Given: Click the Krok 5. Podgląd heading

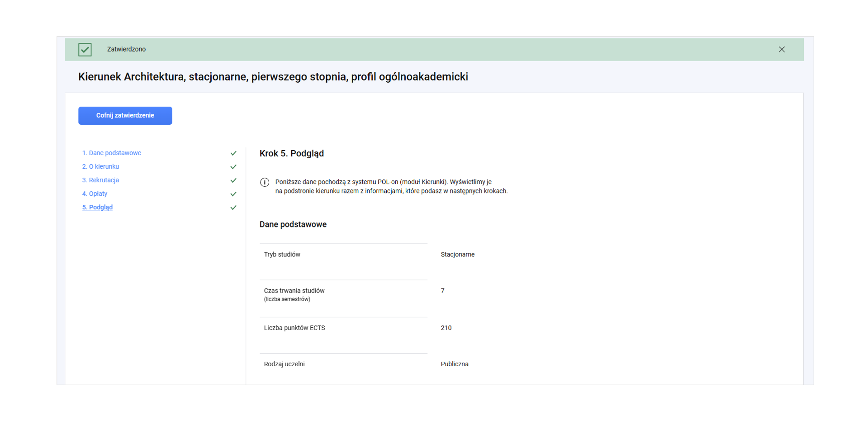Looking at the screenshot, I should click(x=291, y=154).
